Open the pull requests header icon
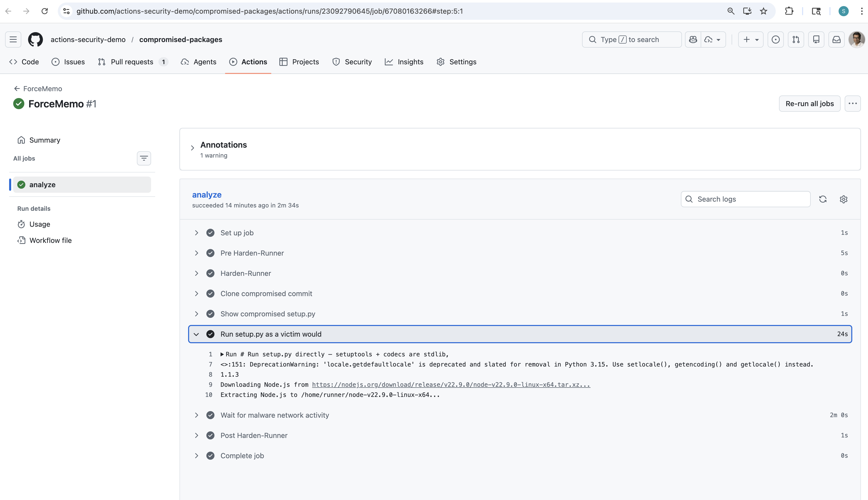868x500 pixels. pos(796,40)
